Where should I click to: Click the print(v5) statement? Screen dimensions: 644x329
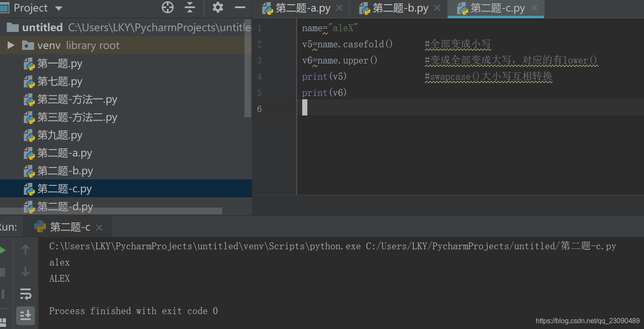[x=324, y=77]
